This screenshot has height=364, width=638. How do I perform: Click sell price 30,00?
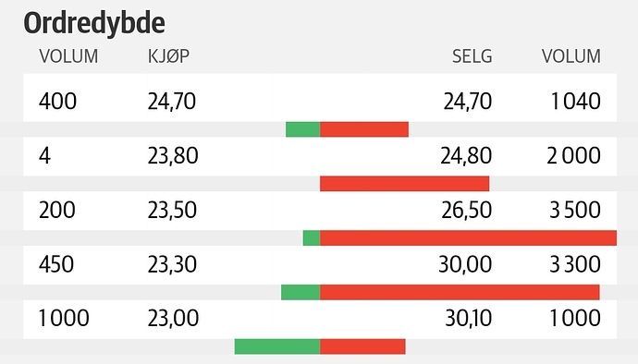tap(465, 264)
